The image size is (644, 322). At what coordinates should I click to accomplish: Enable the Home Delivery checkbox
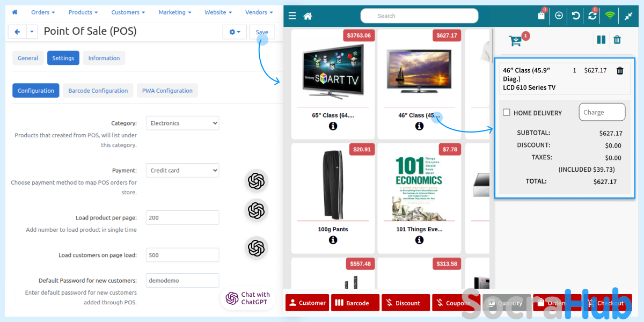[506, 113]
